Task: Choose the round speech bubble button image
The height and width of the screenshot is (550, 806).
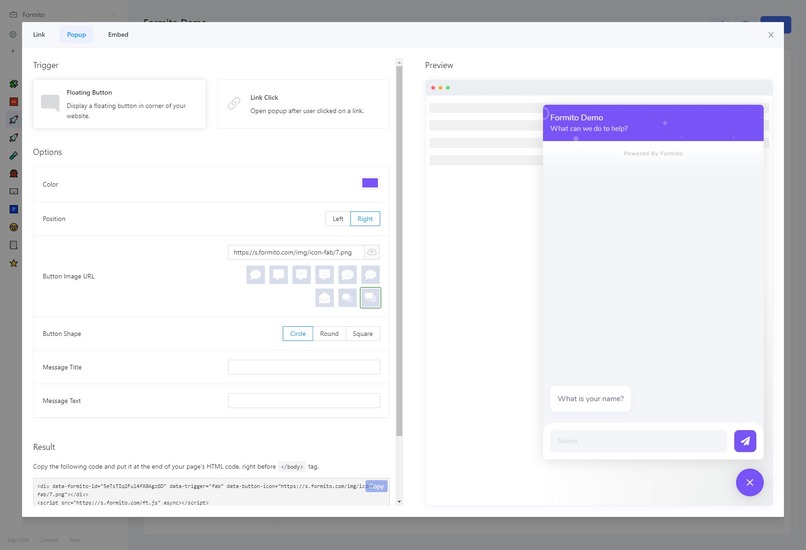Action: pos(255,274)
